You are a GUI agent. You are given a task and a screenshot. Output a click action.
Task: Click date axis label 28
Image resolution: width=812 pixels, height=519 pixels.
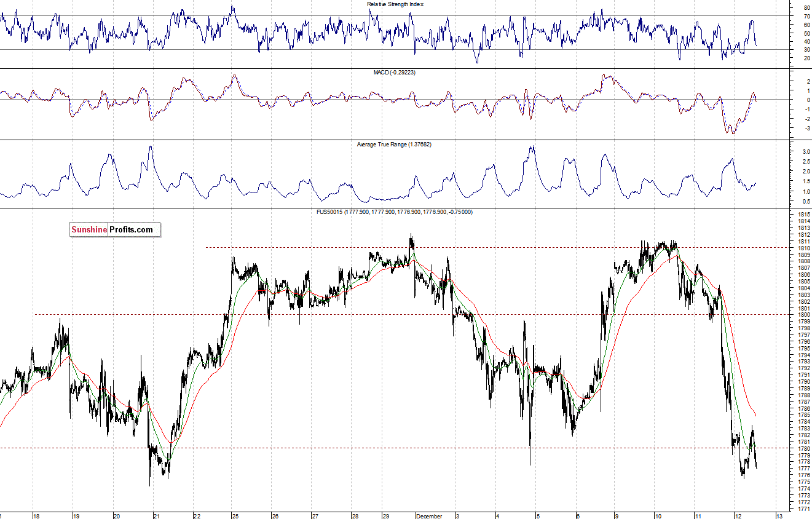[355, 516]
